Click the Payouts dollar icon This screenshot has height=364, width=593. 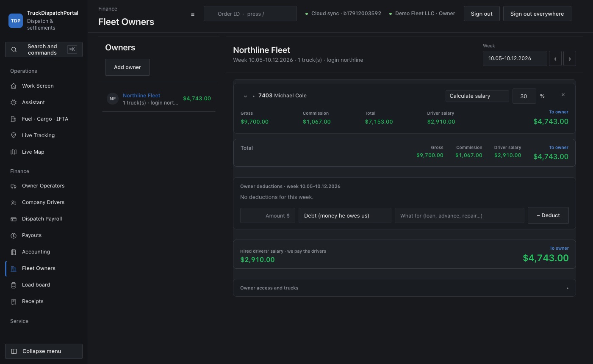(14, 235)
